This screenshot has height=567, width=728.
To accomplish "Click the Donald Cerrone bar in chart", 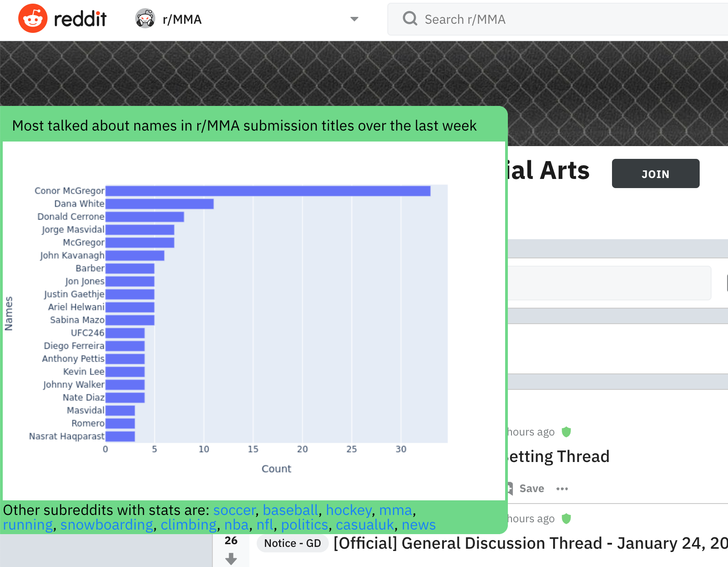I will tap(145, 217).
